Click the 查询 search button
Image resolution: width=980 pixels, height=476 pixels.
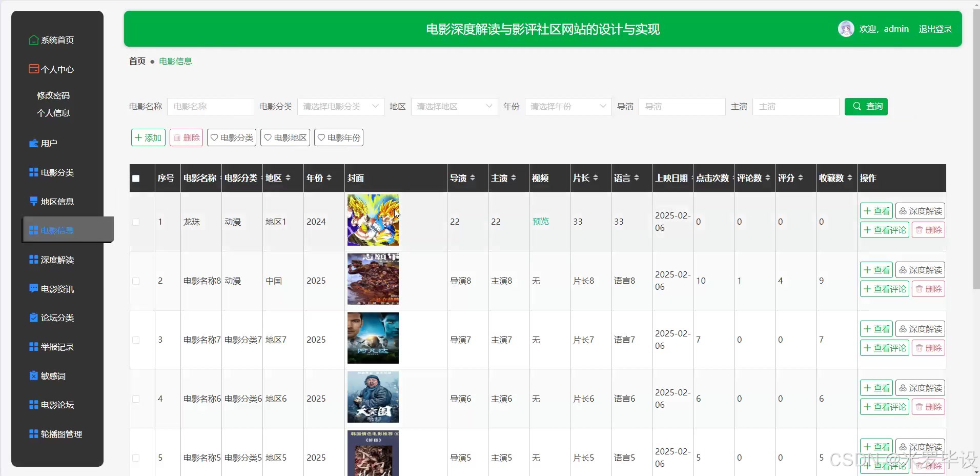pyautogui.click(x=866, y=107)
